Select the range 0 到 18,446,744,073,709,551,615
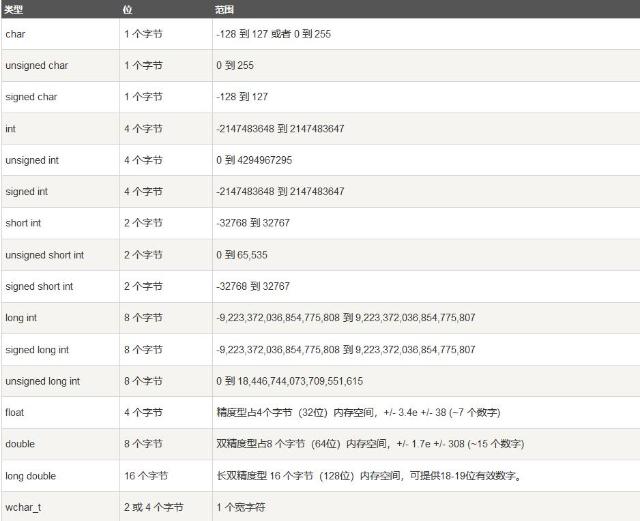This screenshot has height=521, width=640. coord(289,381)
